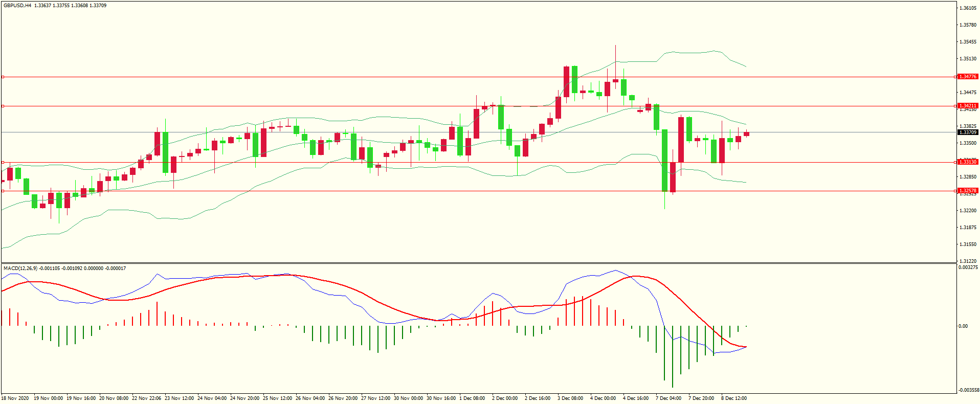Viewport: 980px width, 404px height.
Task: Click the MACD(12,26,9) indicator label
Action: click(x=20, y=268)
